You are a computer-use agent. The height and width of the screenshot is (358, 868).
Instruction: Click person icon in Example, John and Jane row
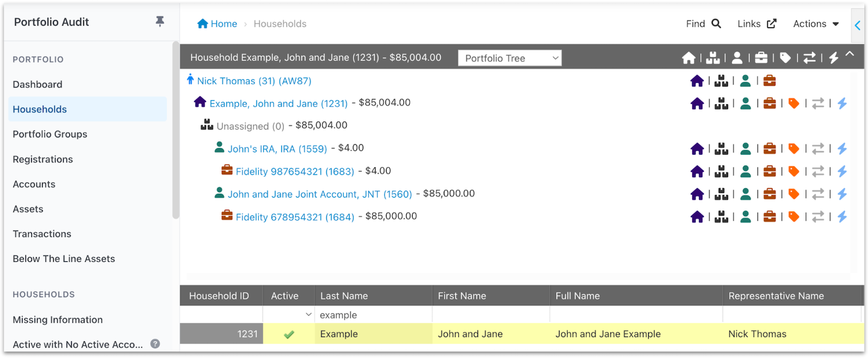[x=746, y=103]
